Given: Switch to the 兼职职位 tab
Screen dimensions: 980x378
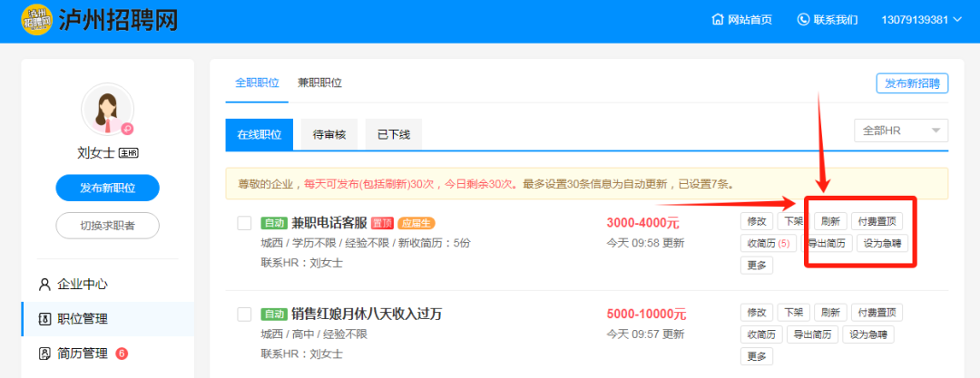Looking at the screenshot, I should pyautogui.click(x=319, y=82).
